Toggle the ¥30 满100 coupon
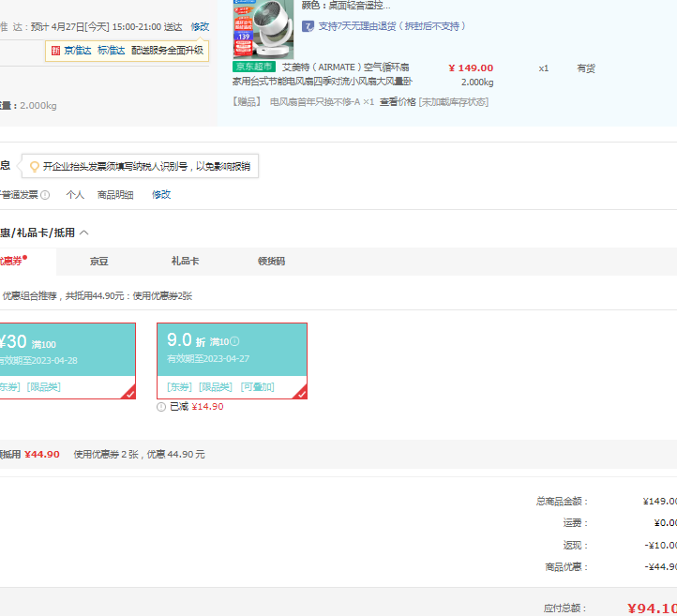The image size is (677, 616). pos(68,361)
